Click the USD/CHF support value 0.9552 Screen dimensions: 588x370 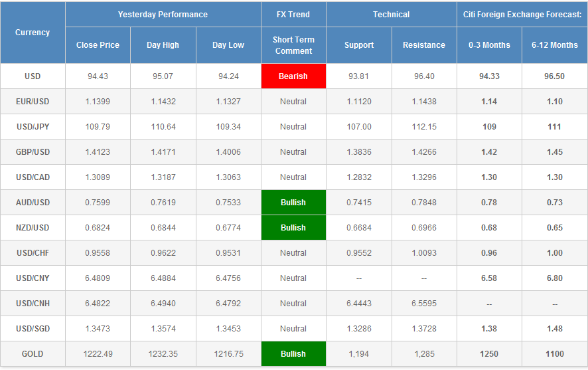[x=359, y=253]
